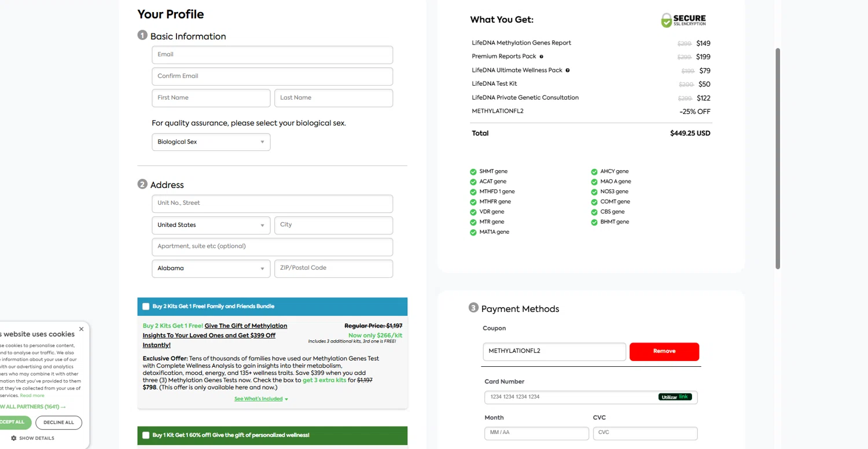The height and width of the screenshot is (449, 868).
Task: Click the Unit No., Street field
Action: coord(273,204)
